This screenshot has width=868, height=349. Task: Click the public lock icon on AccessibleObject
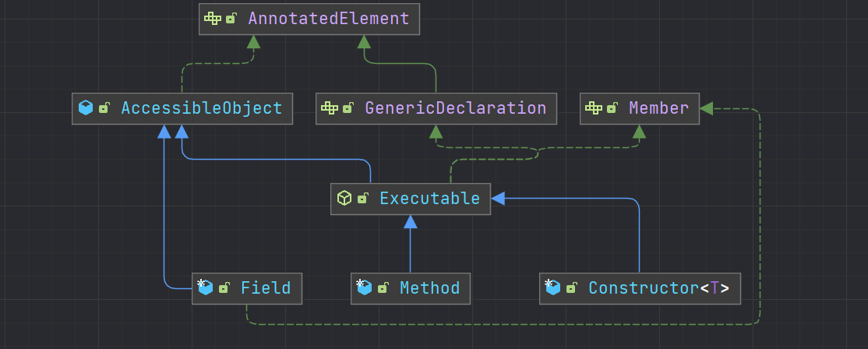pos(104,108)
